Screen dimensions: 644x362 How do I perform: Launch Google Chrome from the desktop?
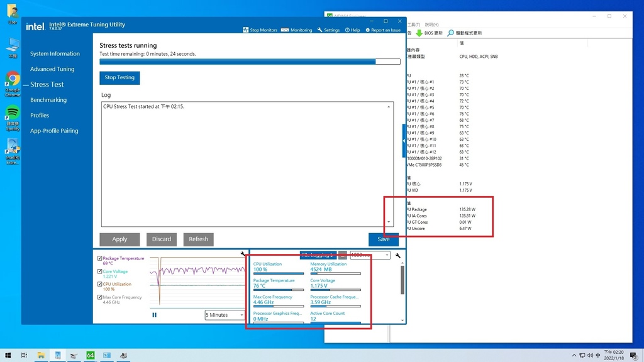click(x=13, y=84)
